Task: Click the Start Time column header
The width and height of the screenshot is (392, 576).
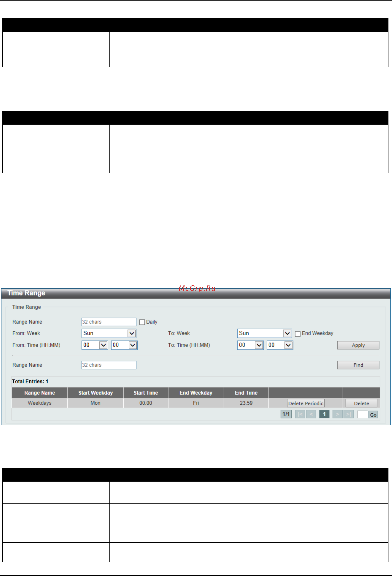Action: coord(146,393)
